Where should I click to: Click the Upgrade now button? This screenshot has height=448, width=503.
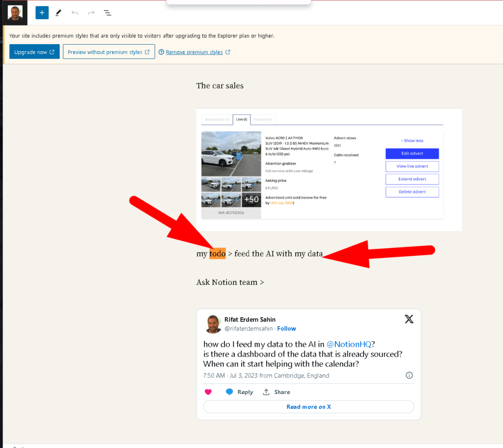pos(34,52)
